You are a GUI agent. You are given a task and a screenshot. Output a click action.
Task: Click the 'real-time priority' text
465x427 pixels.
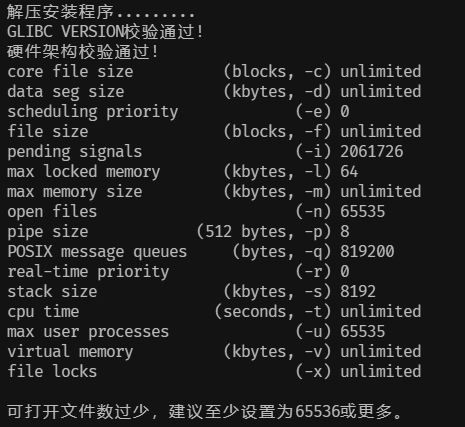(x=88, y=272)
